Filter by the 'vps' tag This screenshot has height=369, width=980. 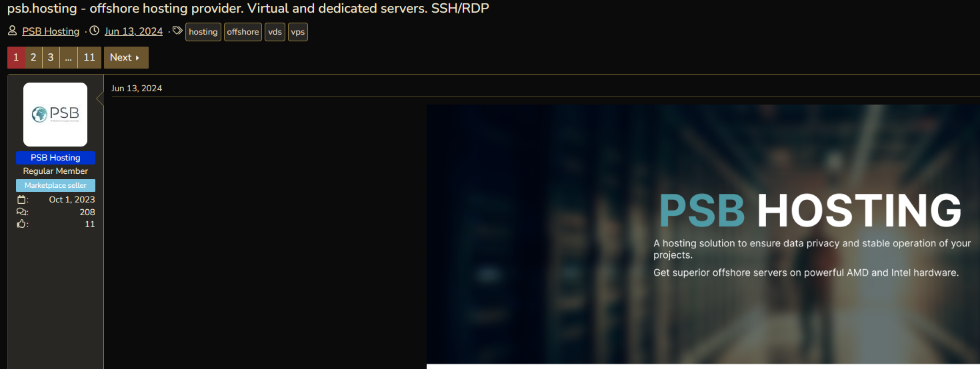pos(298,32)
